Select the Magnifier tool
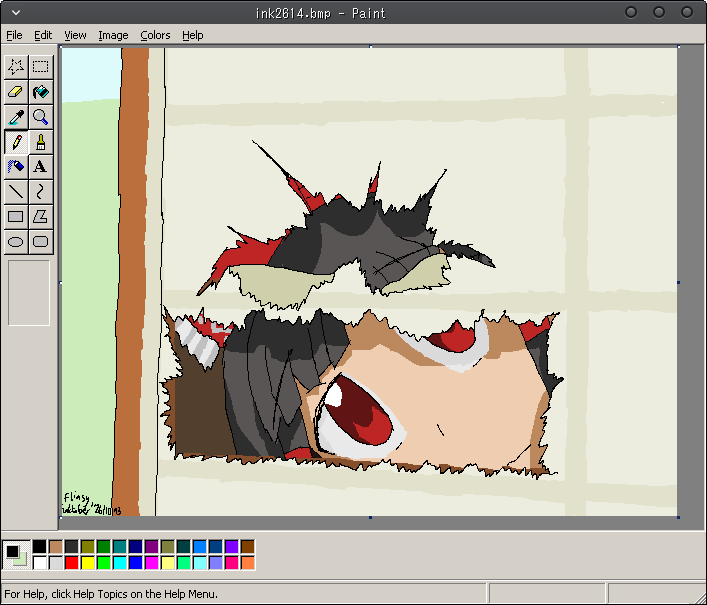 (41, 117)
